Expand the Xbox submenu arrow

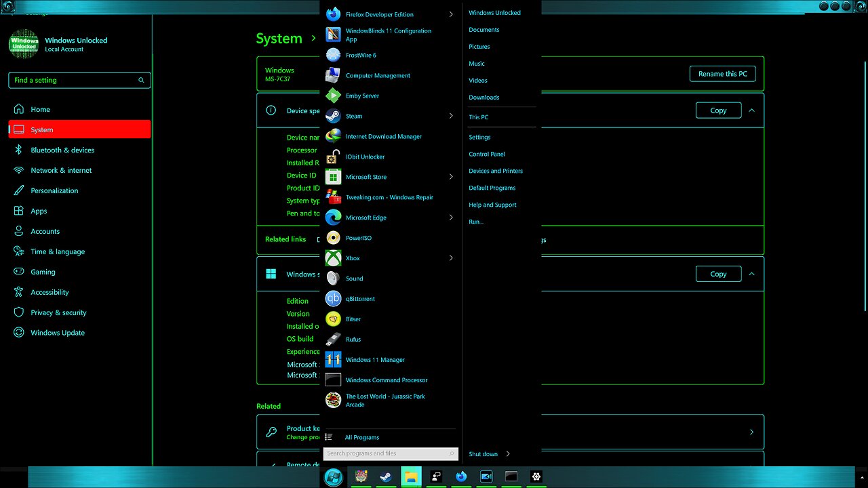click(x=451, y=258)
